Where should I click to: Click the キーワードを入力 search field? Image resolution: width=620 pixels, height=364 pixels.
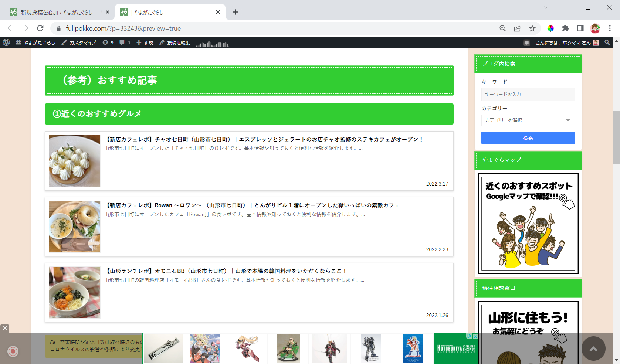click(x=528, y=95)
